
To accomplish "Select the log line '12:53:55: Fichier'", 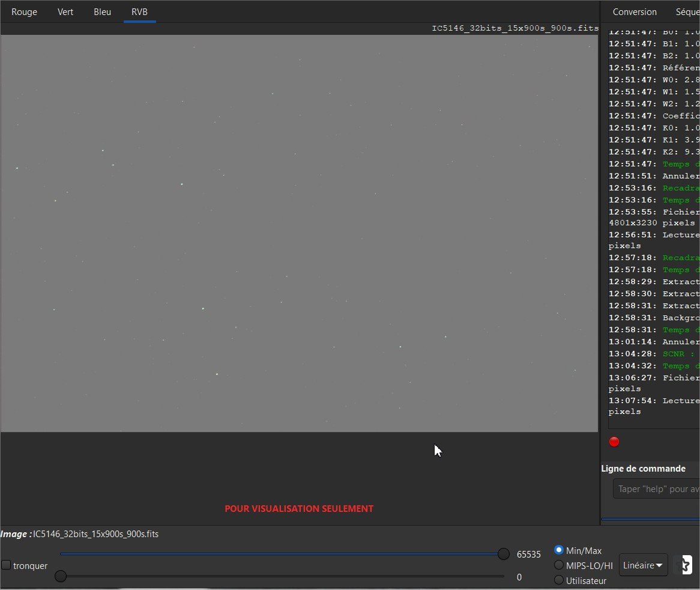I will point(654,211).
